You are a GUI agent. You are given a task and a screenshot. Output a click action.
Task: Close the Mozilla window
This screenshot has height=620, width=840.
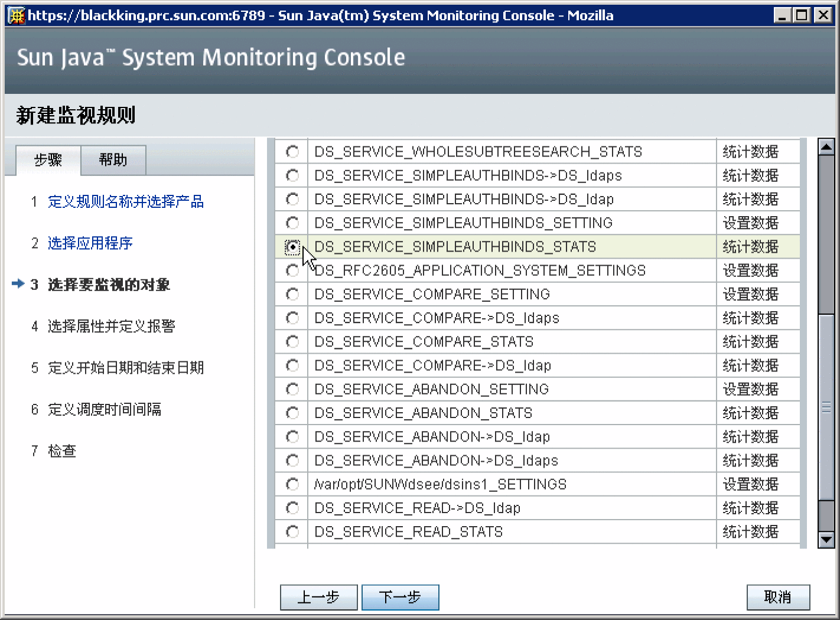[x=823, y=15]
